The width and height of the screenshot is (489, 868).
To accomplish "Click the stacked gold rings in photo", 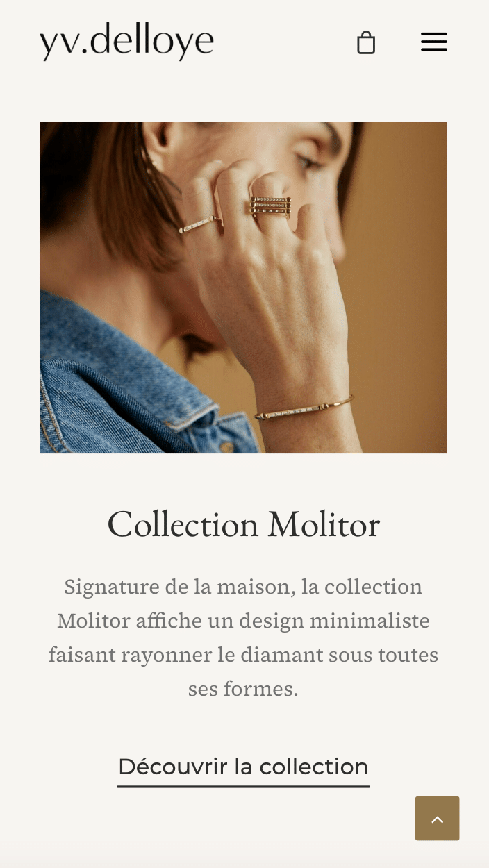I will [x=271, y=206].
